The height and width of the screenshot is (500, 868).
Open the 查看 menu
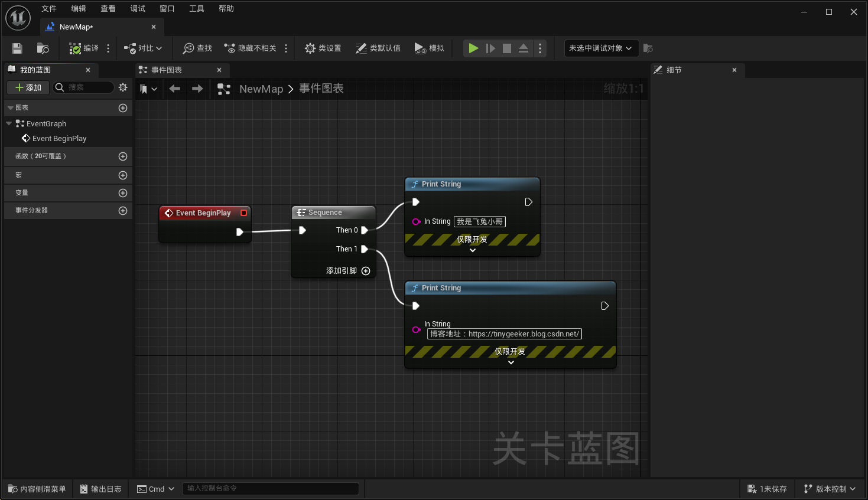coord(108,9)
